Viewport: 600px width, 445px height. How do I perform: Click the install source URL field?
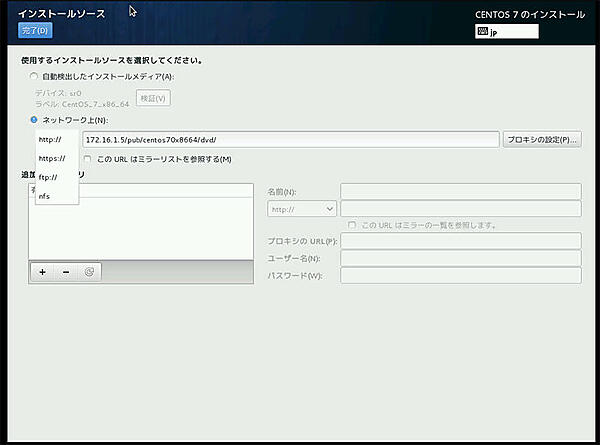tap(289, 140)
